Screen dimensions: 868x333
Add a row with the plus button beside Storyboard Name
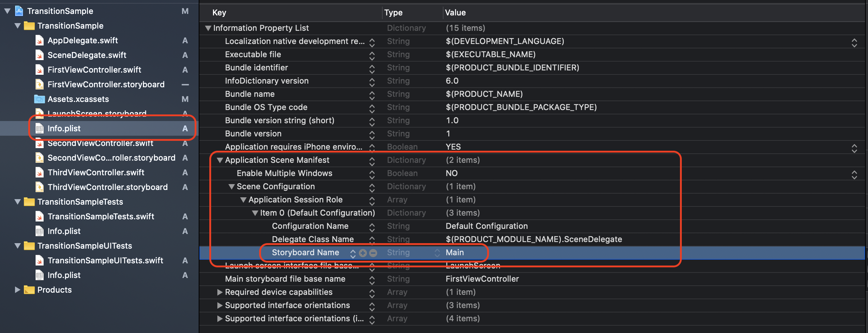[363, 253]
